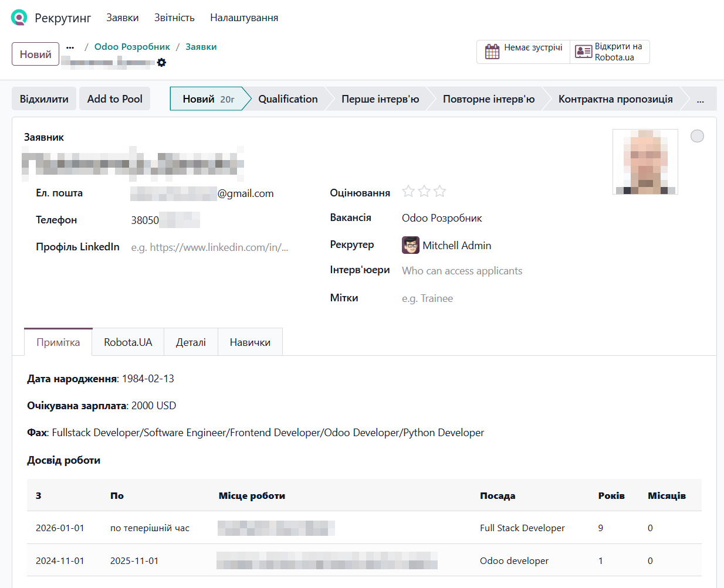Click the Посада column header
The image size is (724, 588).
(498, 496)
